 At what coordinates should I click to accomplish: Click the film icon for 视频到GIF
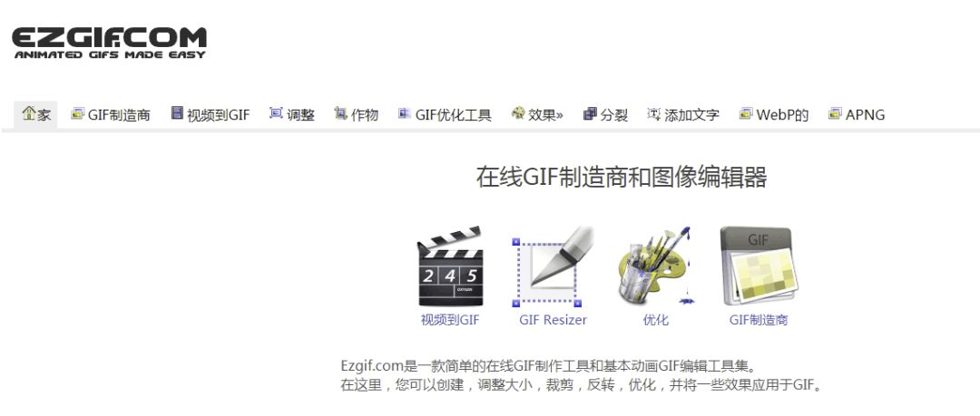click(178, 113)
